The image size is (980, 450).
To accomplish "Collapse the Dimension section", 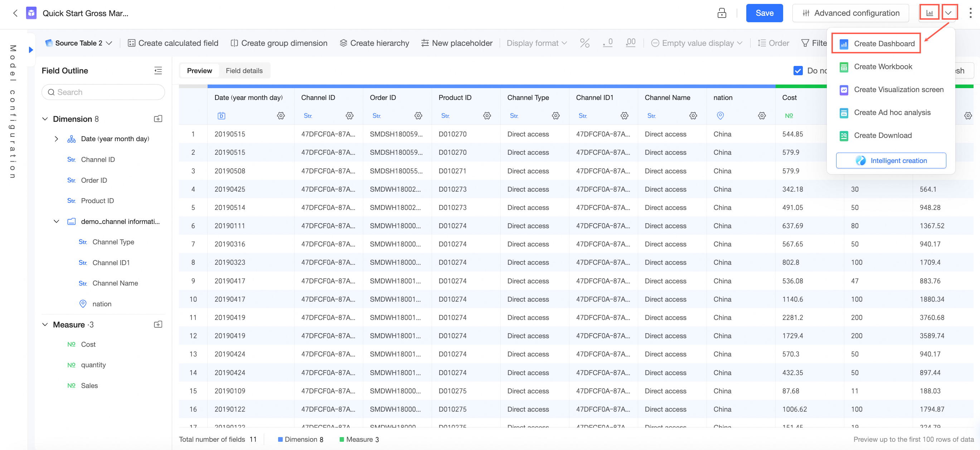I will (x=45, y=119).
